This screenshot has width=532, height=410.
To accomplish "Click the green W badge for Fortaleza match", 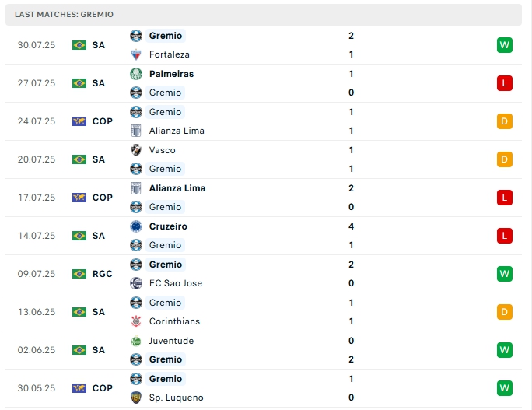I will 505,45.
